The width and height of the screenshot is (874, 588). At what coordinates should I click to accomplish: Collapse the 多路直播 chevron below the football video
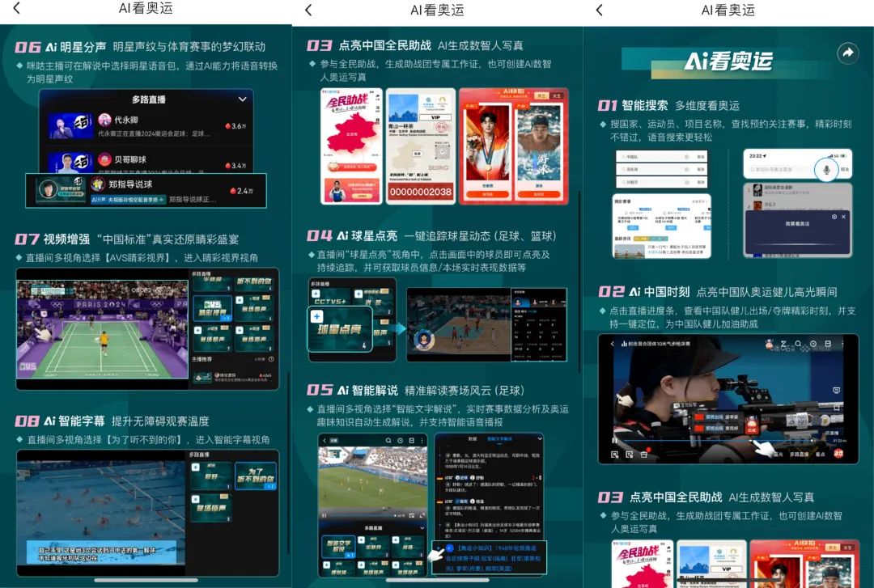coord(422,527)
